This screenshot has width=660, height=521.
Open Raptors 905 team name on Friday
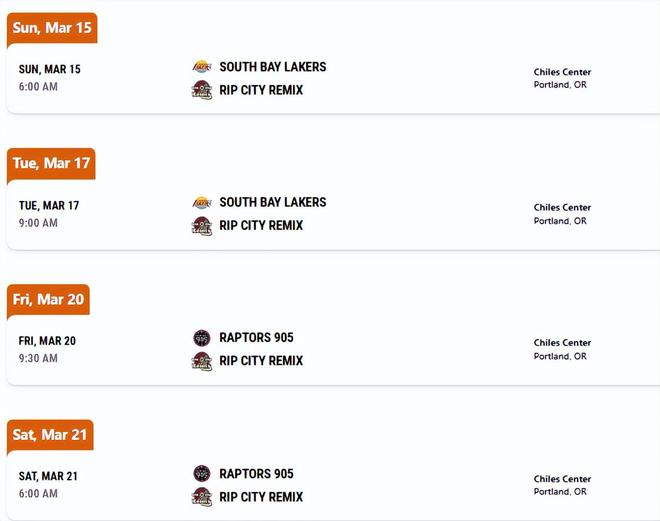(x=257, y=338)
